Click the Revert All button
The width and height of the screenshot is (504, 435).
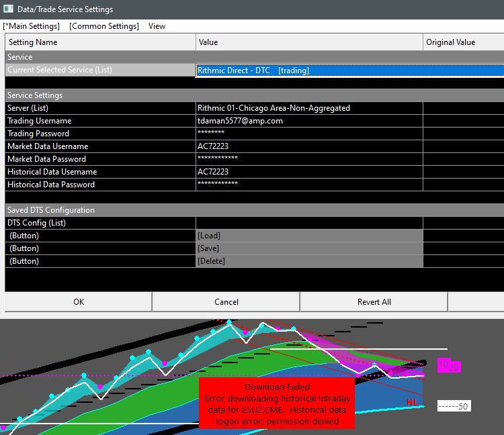374,302
